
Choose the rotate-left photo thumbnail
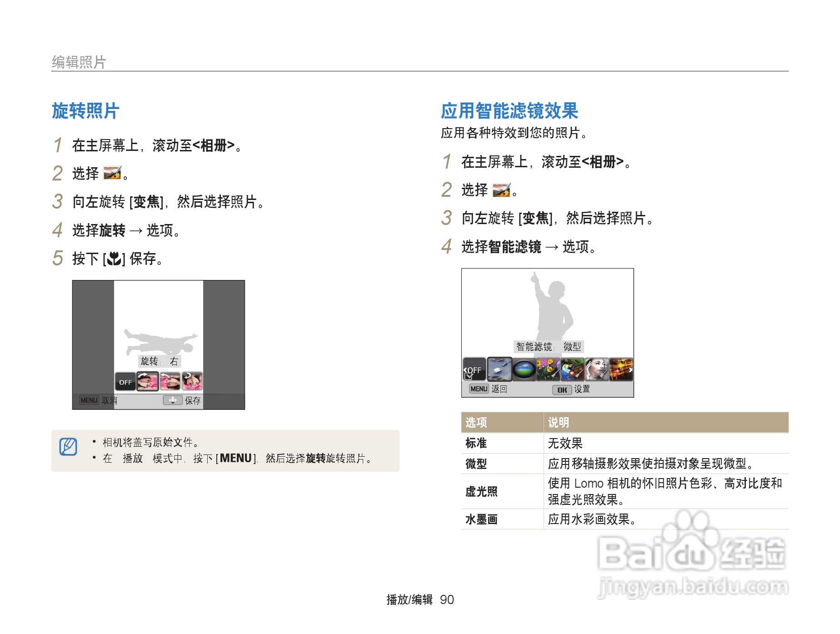[170, 382]
